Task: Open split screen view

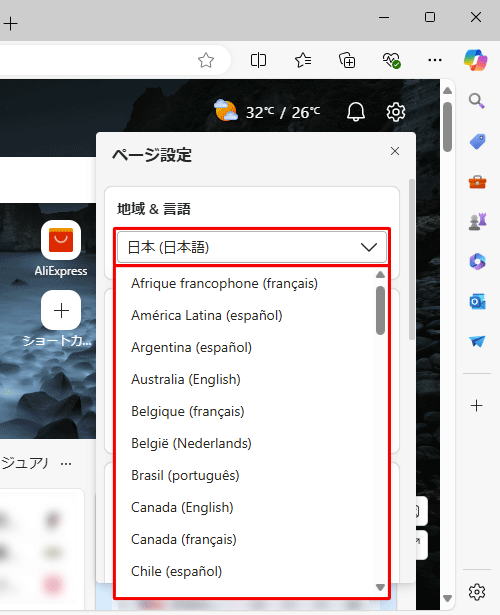Action: [x=258, y=60]
